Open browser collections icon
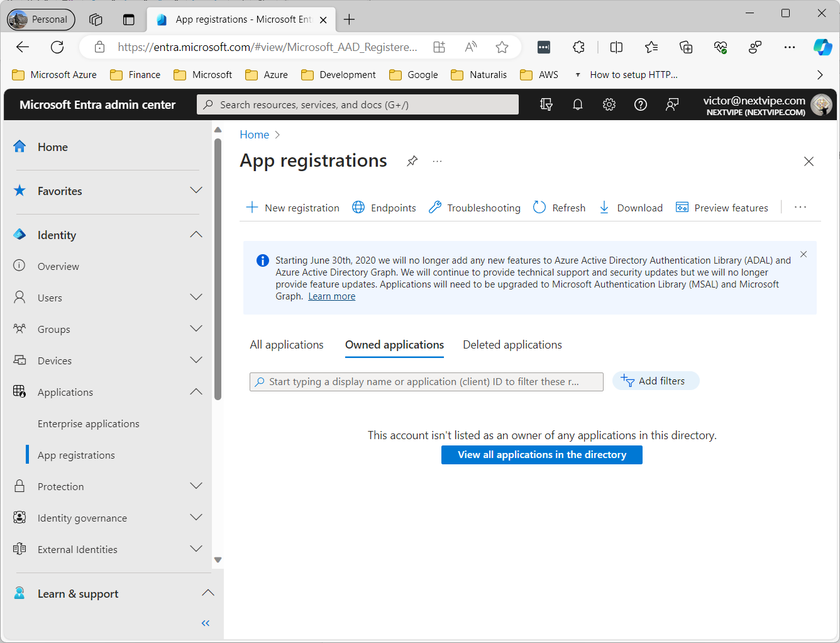Viewport: 840px width, 643px height. [686, 47]
